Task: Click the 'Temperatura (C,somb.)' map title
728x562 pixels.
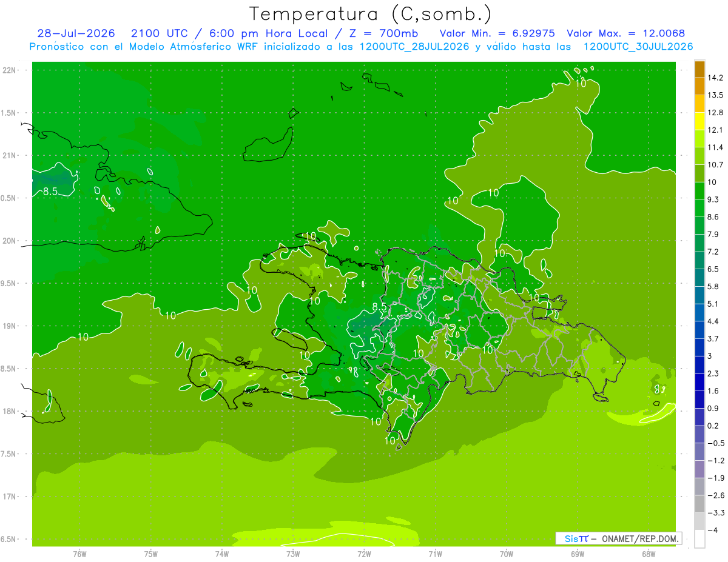Action: coord(371,14)
